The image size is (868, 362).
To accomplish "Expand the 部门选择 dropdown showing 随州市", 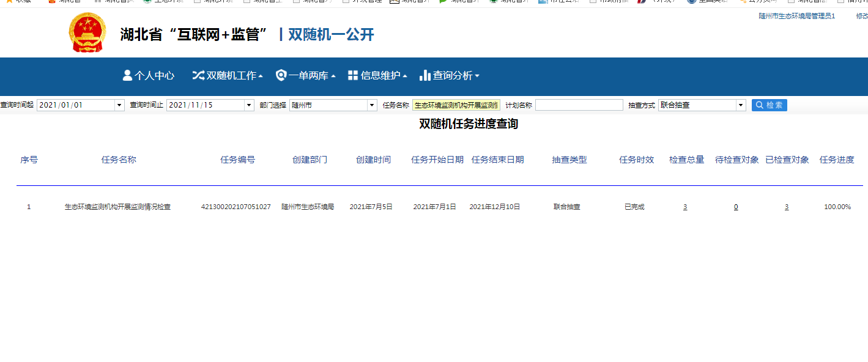I will point(372,105).
